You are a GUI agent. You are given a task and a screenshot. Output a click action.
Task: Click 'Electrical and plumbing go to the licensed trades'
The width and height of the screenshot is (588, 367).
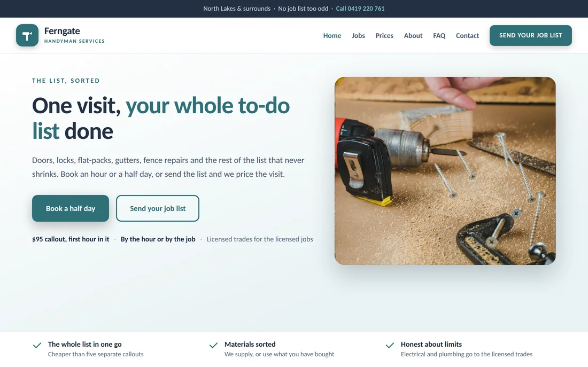pyautogui.click(x=467, y=354)
